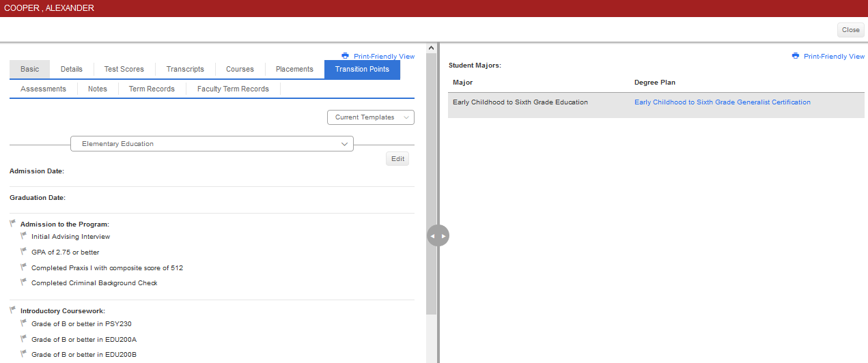Image resolution: width=868 pixels, height=363 pixels.
Task: Open the Placements tab
Action: pos(294,69)
